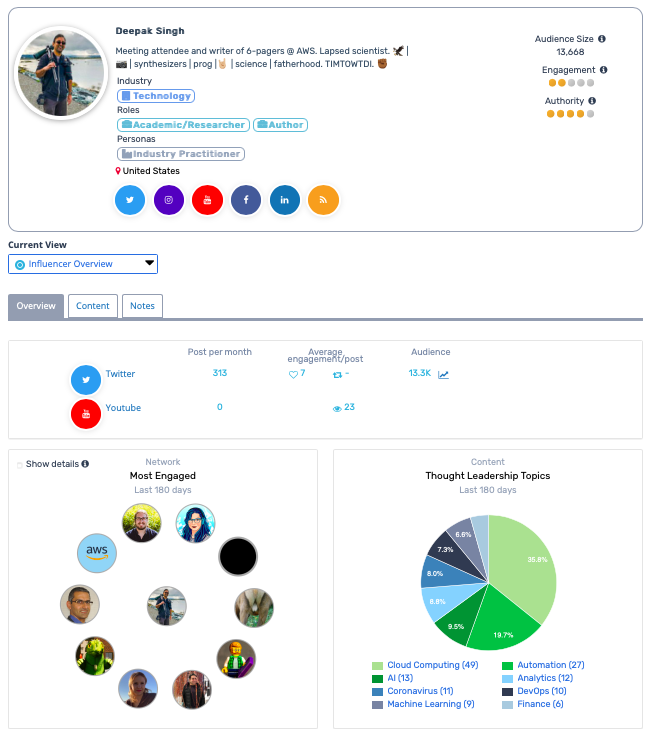Open the Influencer Overview dropdown

83,264
